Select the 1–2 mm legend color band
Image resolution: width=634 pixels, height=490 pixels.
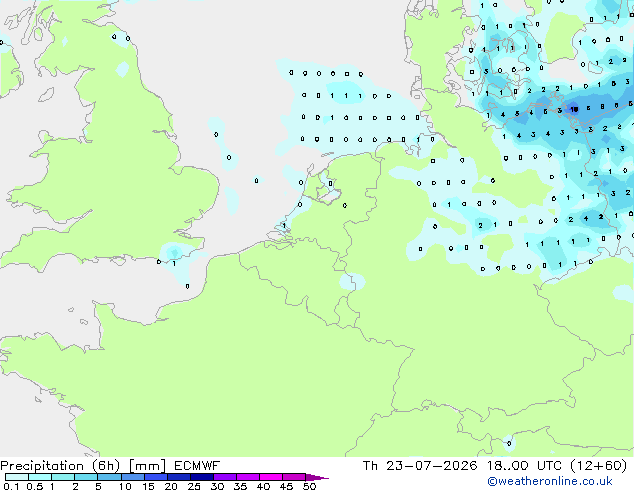click(x=63, y=477)
